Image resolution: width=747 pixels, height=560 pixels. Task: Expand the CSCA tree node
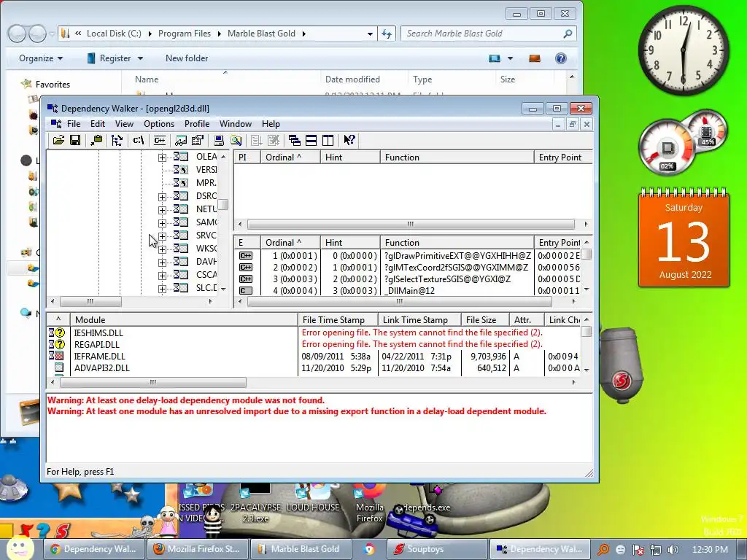click(x=162, y=276)
